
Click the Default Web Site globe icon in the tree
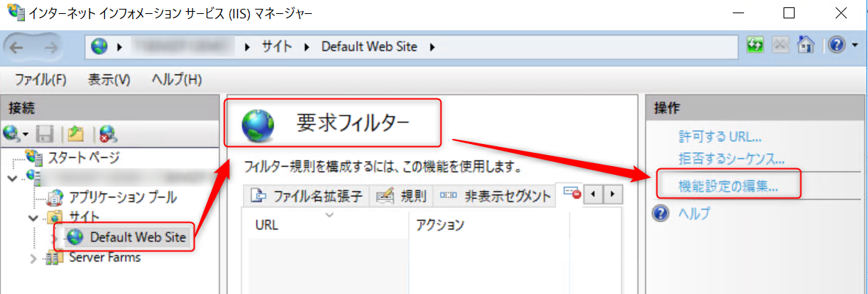tap(74, 238)
